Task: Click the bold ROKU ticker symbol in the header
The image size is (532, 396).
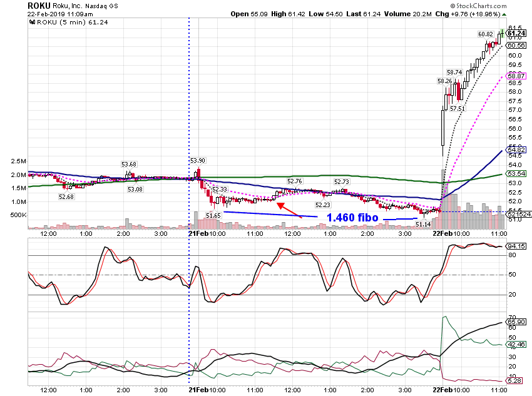Action: (x=39, y=6)
